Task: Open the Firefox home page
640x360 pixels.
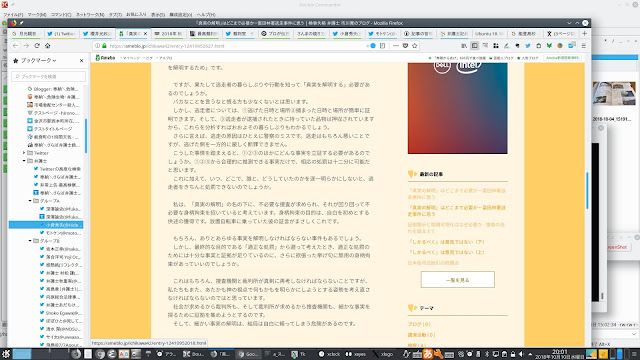Action: click(x=47, y=46)
